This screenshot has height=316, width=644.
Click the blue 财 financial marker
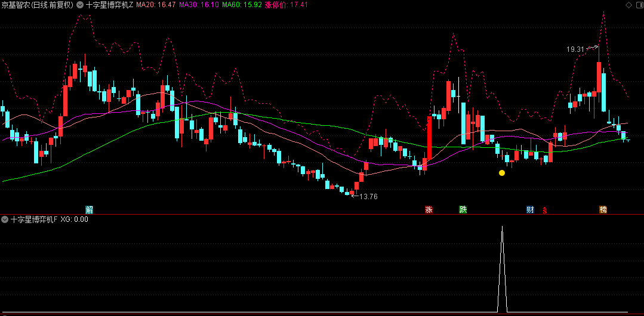click(x=530, y=210)
